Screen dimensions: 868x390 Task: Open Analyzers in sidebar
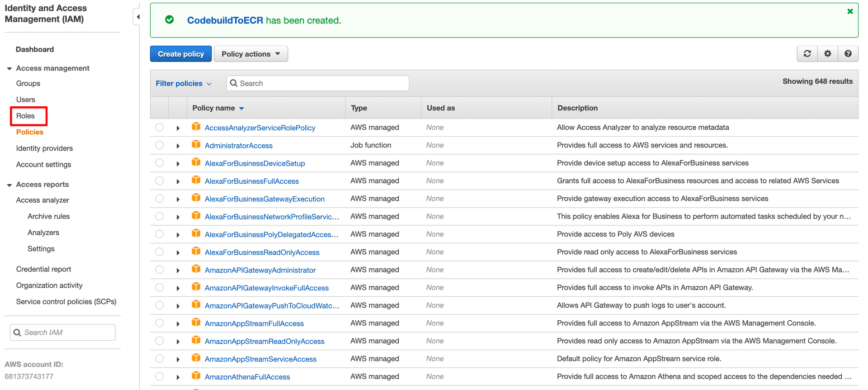pos(43,233)
